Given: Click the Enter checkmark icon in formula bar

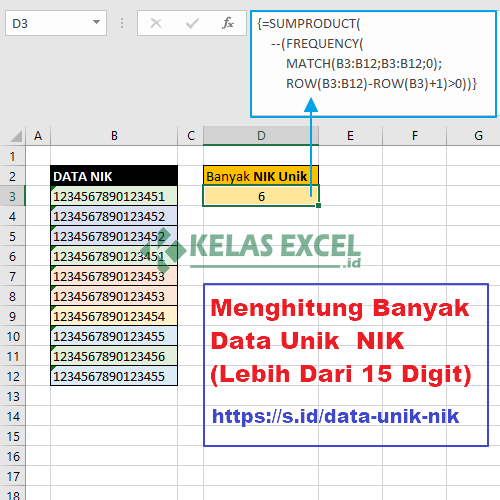Looking at the screenshot, I should click(x=192, y=23).
